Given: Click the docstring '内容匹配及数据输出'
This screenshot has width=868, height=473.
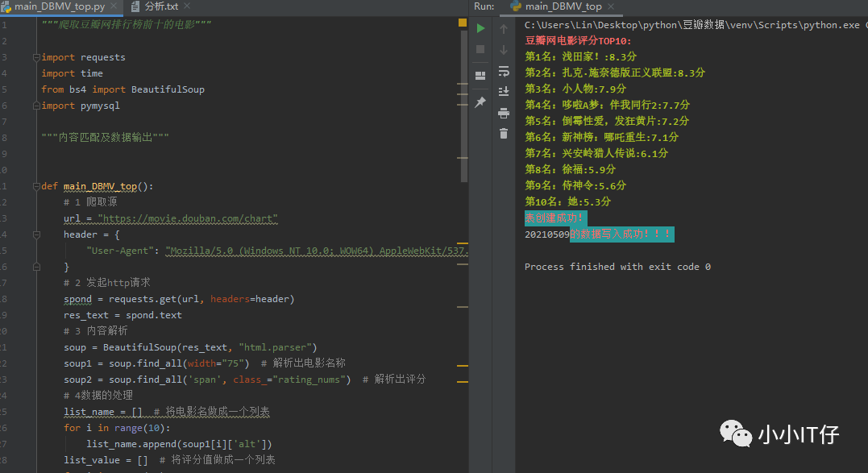Looking at the screenshot, I should coord(106,137).
